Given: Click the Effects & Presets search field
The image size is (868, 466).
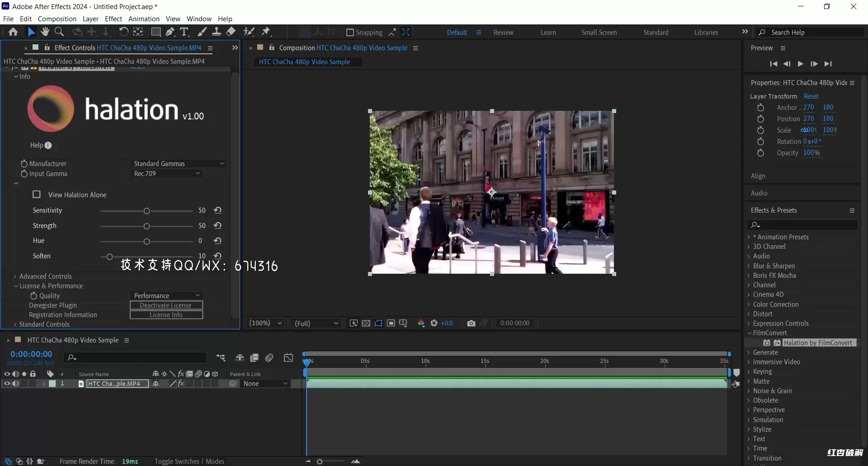Looking at the screenshot, I should (x=802, y=225).
